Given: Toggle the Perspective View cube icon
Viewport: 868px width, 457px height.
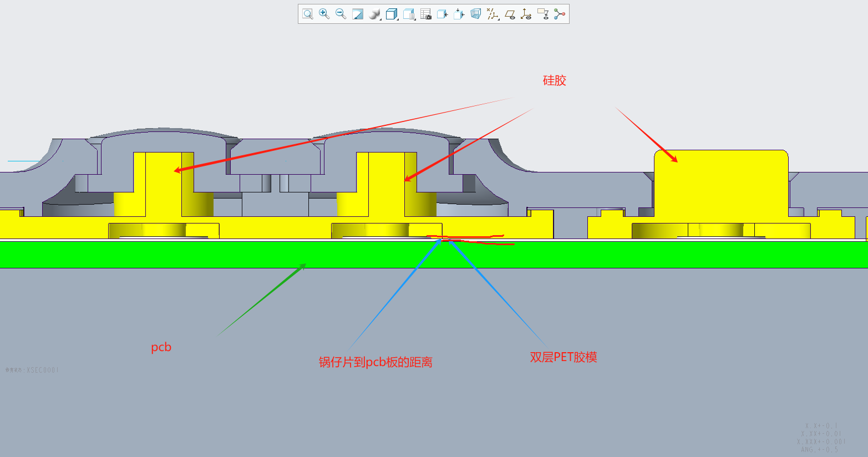Looking at the screenshot, I should (475, 14).
